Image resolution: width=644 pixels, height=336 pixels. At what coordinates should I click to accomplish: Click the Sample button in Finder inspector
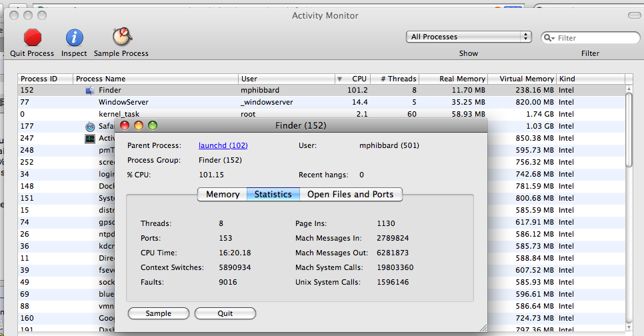159,313
